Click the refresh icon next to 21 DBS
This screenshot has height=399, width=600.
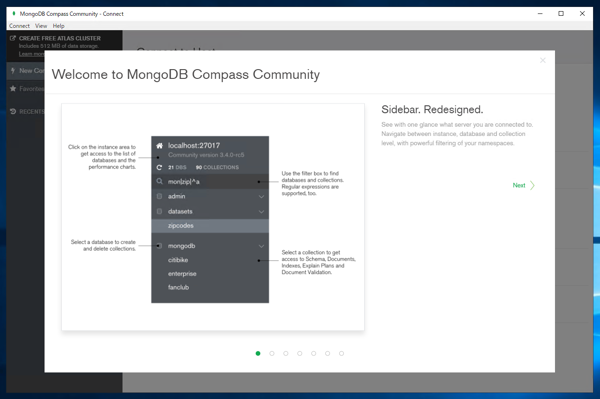[160, 167]
